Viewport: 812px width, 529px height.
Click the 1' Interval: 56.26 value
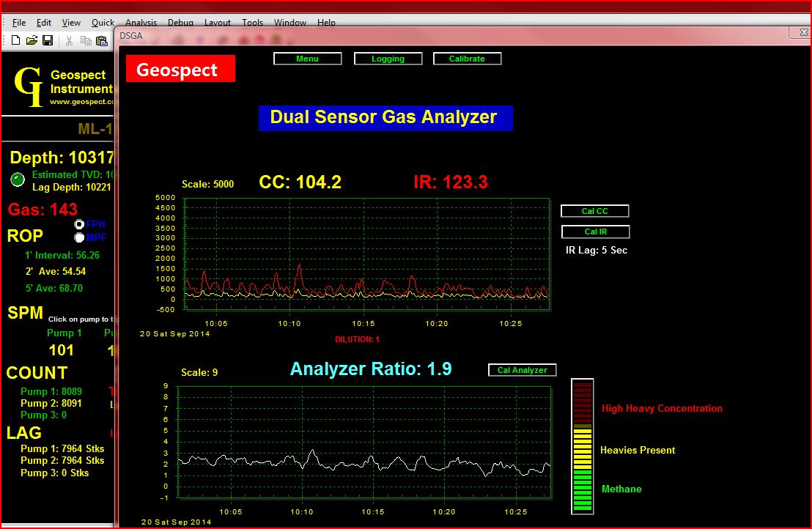pos(62,255)
